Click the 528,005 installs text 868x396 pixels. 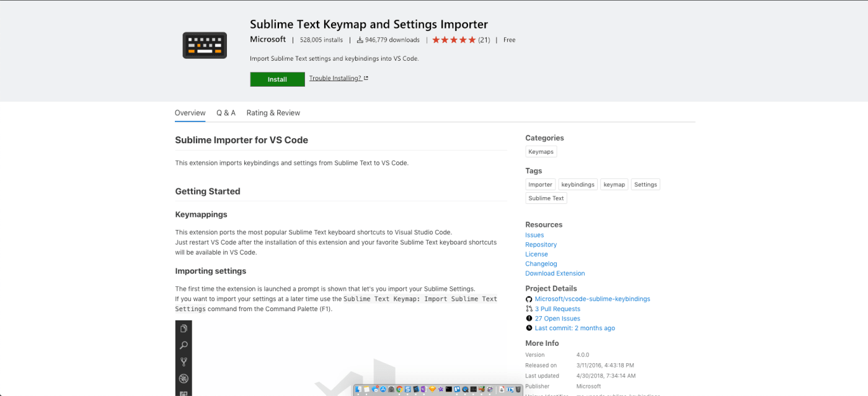pyautogui.click(x=321, y=40)
